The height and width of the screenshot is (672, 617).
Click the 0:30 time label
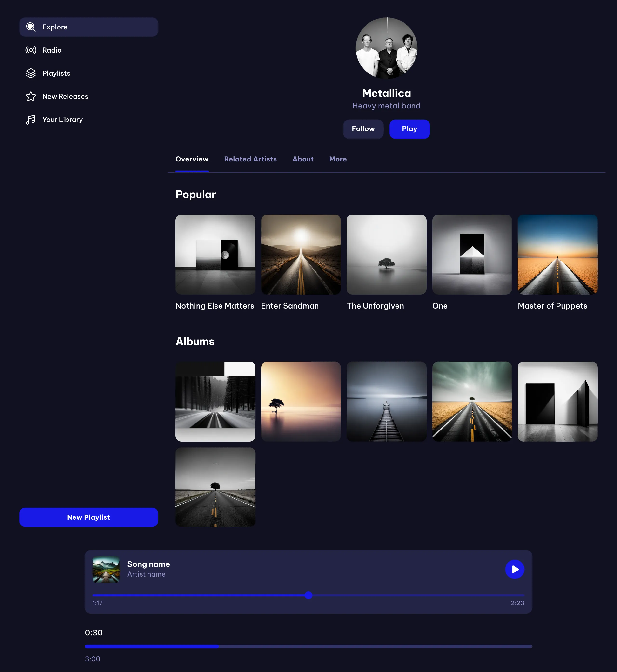[94, 633]
